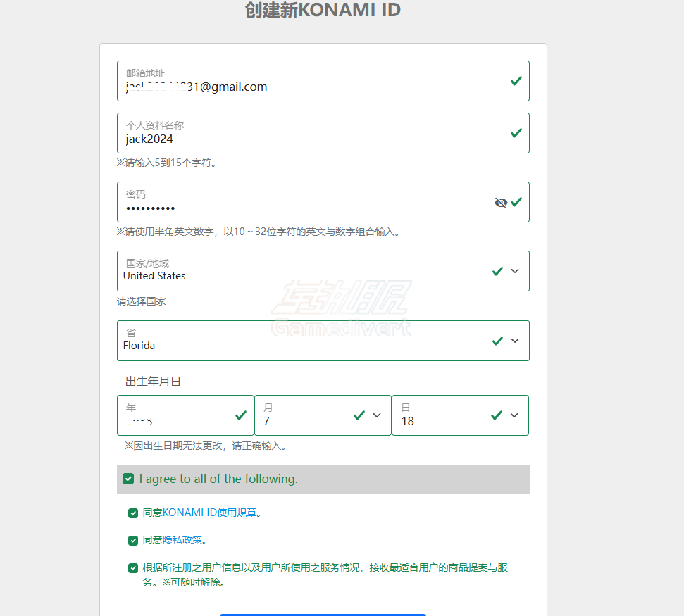The width and height of the screenshot is (684, 616).
Task: Toggle the privacy policy agreement checkbox
Action: point(133,541)
